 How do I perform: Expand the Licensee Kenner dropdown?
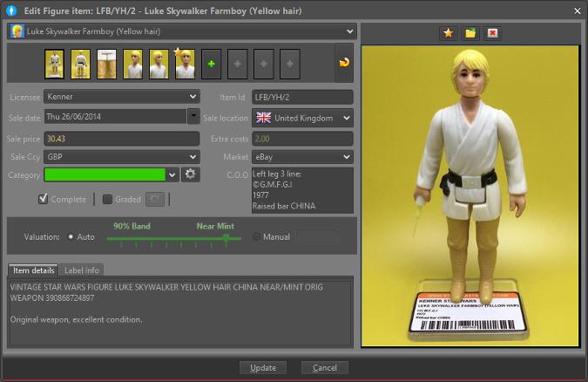click(x=193, y=97)
